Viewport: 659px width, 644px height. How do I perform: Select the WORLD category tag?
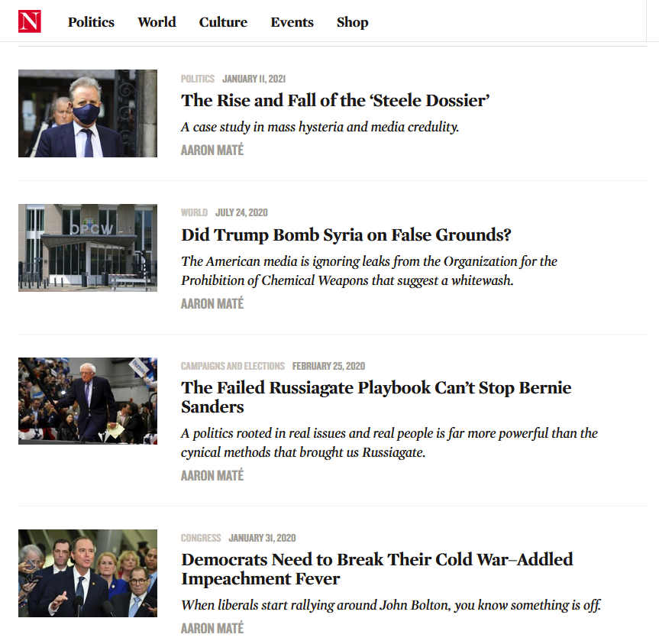194,212
